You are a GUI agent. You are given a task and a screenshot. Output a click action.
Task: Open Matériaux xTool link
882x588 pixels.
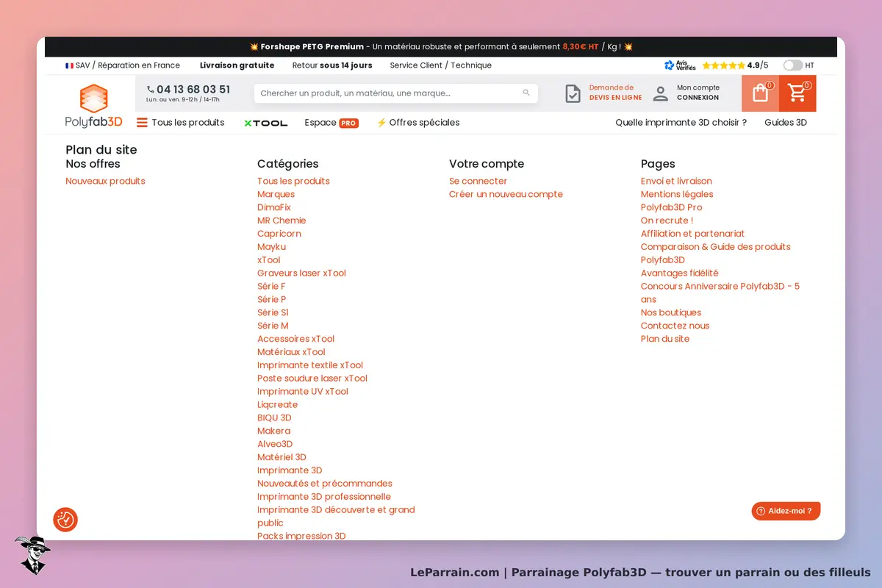click(x=291, y=352)
